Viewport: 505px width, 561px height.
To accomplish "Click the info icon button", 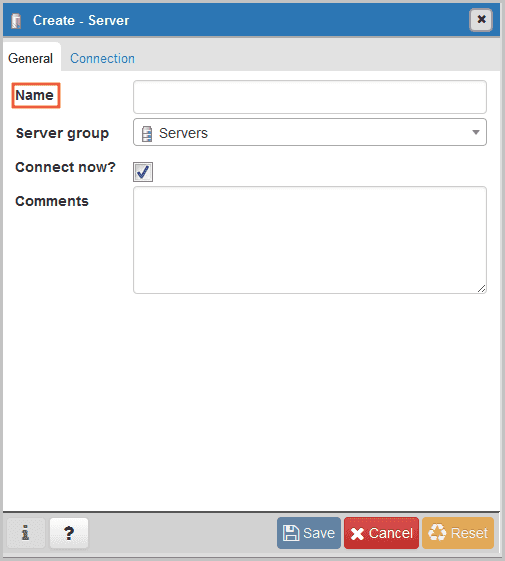I will click(26, 533).
